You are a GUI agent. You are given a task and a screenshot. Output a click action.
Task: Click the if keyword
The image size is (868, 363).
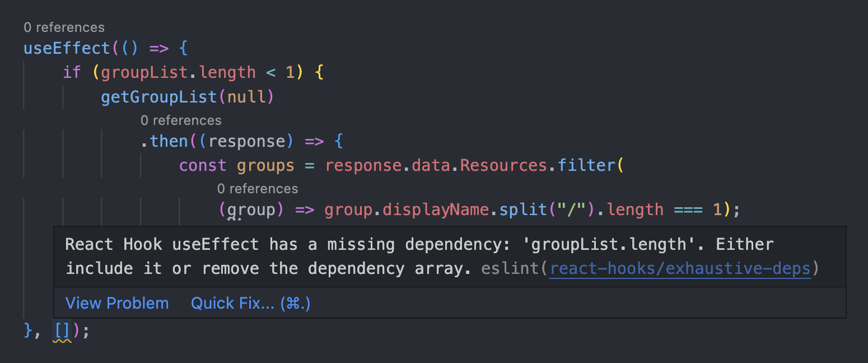point(72,72)
